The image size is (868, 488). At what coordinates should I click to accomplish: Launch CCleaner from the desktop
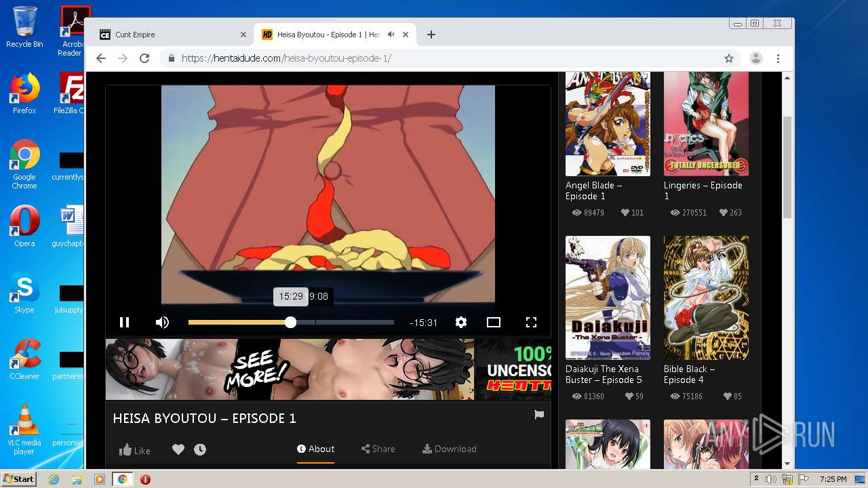(24, 359)
